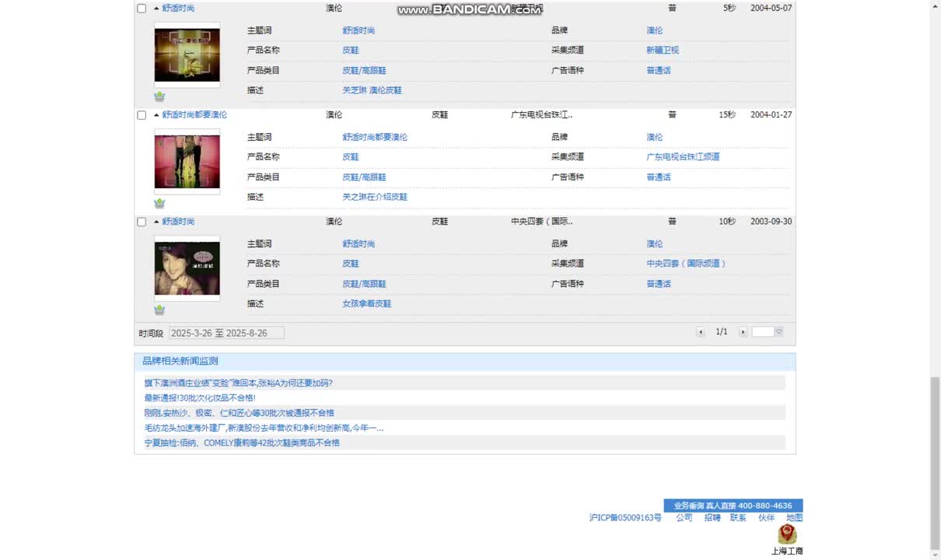
Task: Click the 15秒 duration cell
Action: click(x=727, y=114)
